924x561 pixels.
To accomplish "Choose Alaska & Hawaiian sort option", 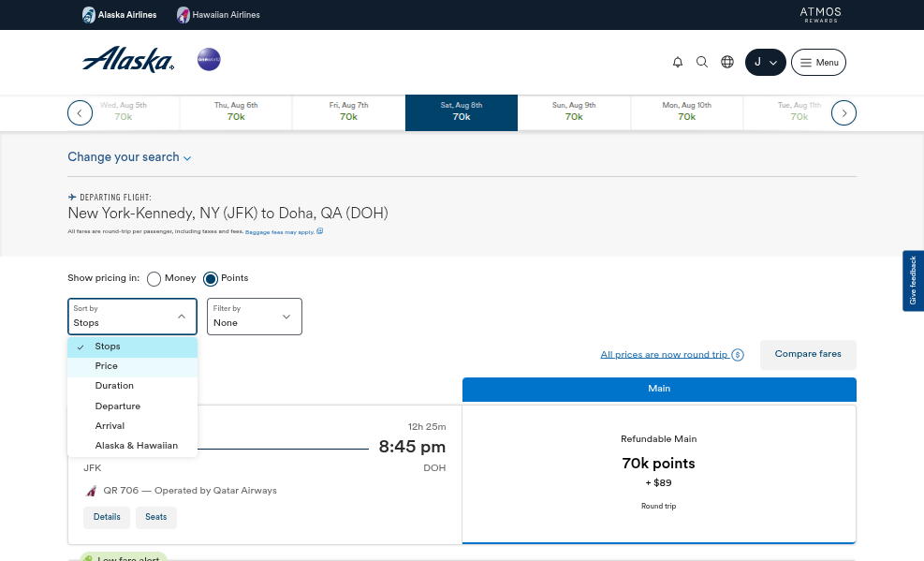I will [x=133, y=446].
